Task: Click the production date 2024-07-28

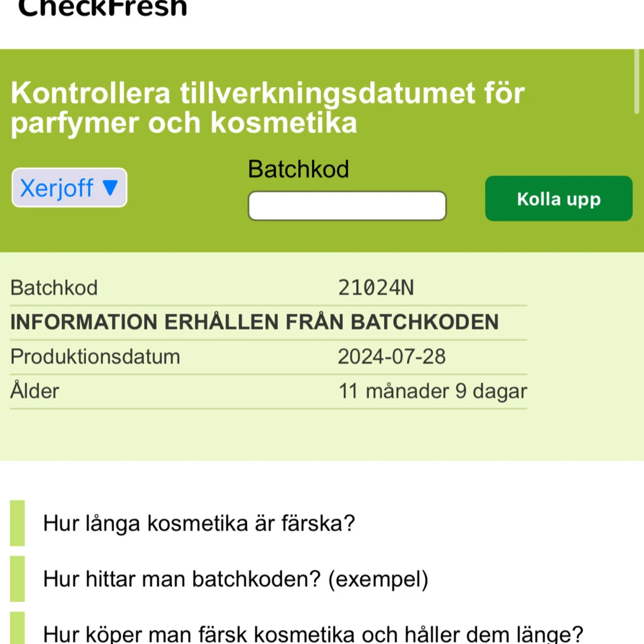Action: 392,357
